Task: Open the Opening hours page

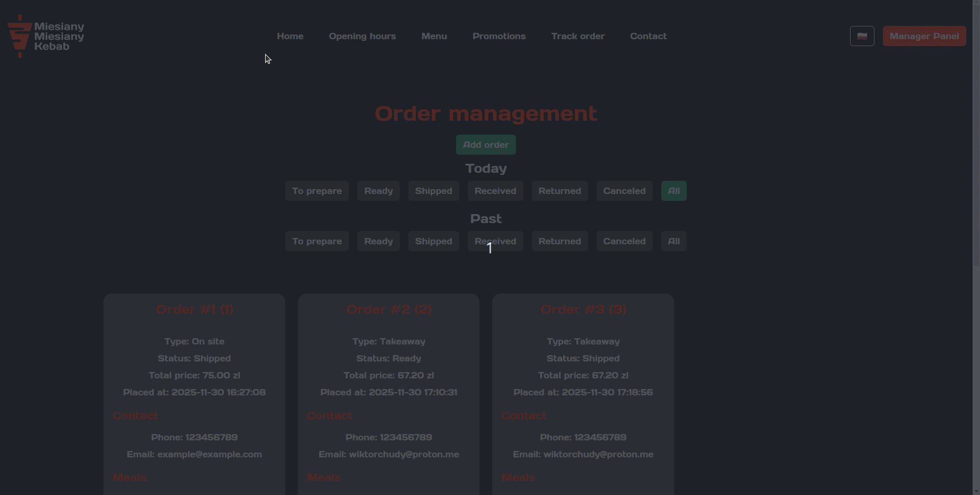Action: point(362,36)
